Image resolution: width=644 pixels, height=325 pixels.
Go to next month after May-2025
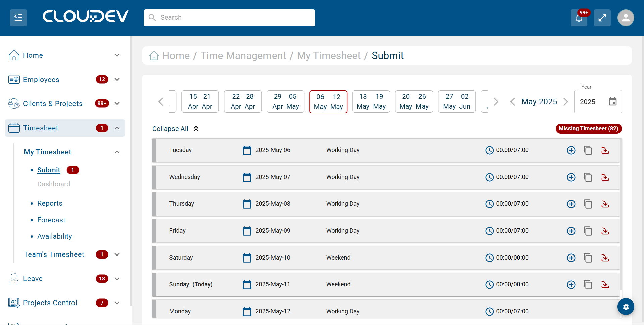tap(566, 102)
